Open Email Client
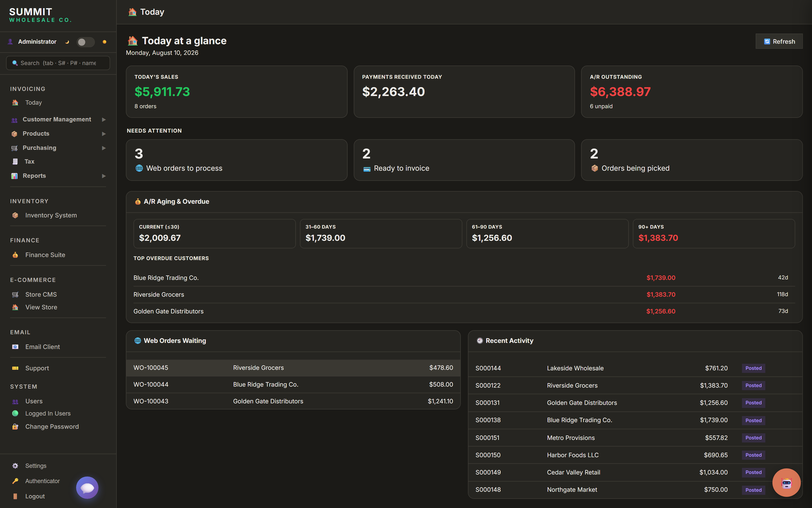The width and height of the screenshot is (812, 508). pyautogui.click(x=43, y=347)
